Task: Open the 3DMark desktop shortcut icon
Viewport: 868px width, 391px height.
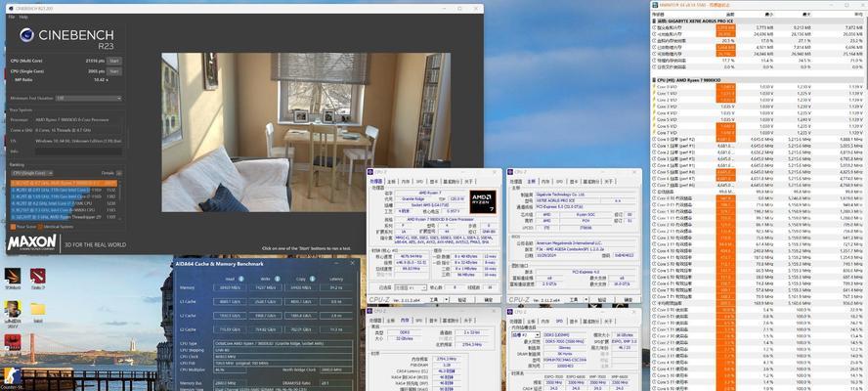Action: pyautogui.click(x=12, y=276)
